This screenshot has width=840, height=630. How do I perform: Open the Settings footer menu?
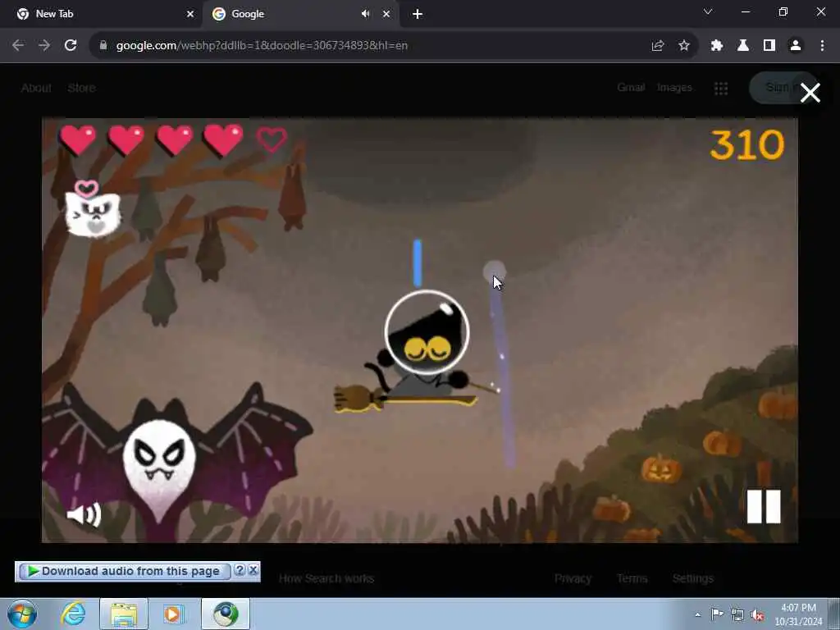point(692,578)
